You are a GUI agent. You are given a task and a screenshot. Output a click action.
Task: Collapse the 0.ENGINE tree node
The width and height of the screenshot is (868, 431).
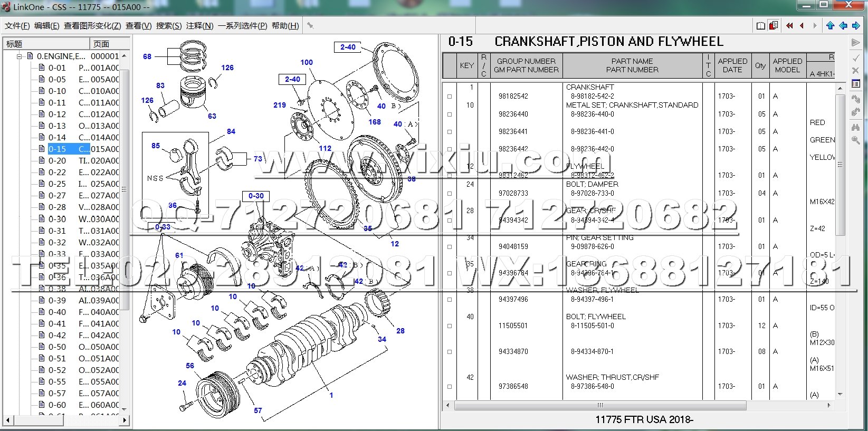point(19,56)
